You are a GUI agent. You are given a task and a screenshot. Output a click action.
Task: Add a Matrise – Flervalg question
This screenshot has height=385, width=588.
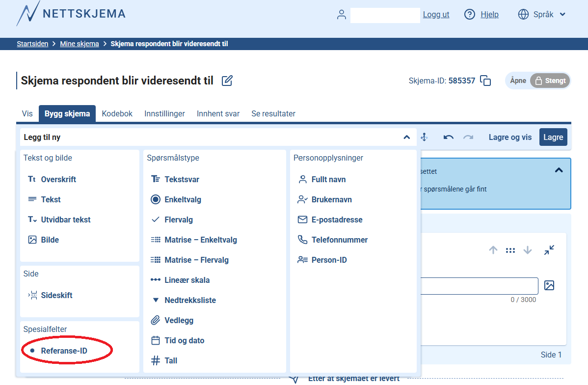coord(190,260)
